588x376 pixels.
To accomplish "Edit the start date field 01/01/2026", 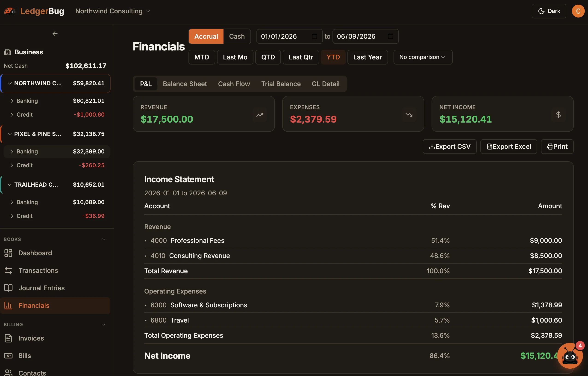I will pos(289,36).
